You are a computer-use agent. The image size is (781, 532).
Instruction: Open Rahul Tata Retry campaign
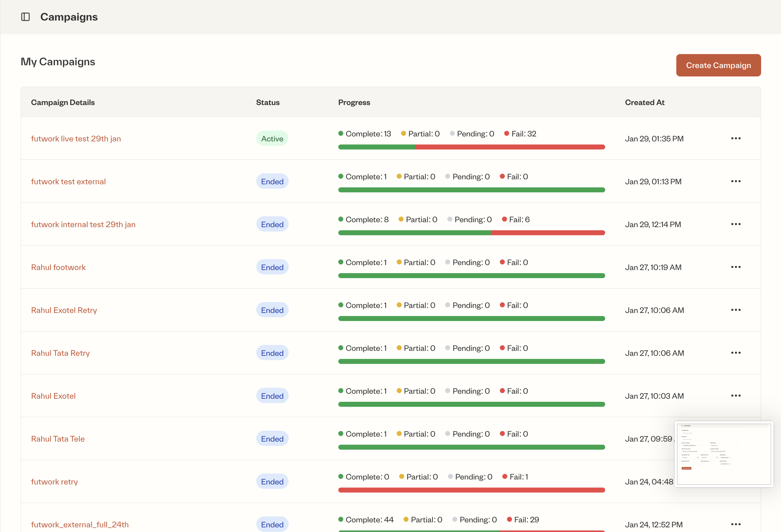(x=61, y=353)
